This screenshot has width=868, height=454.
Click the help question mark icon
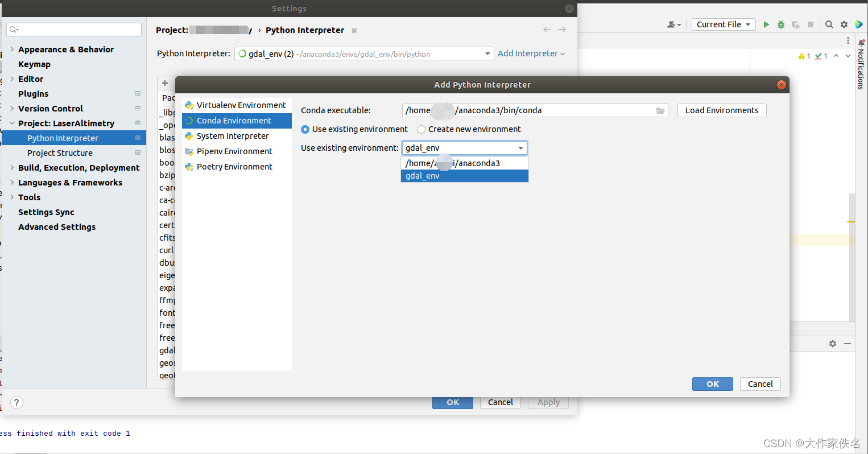click(x=16, y=402)
